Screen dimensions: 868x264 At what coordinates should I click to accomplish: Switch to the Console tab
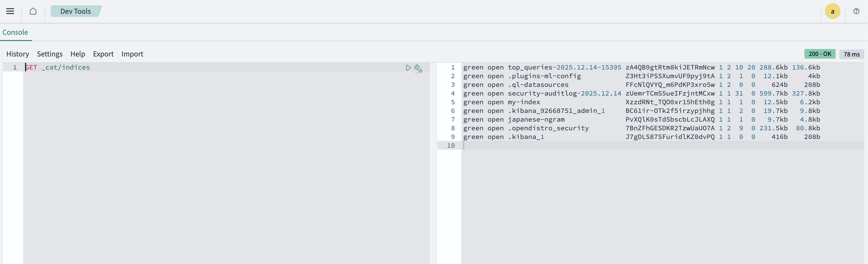(15, 32)
